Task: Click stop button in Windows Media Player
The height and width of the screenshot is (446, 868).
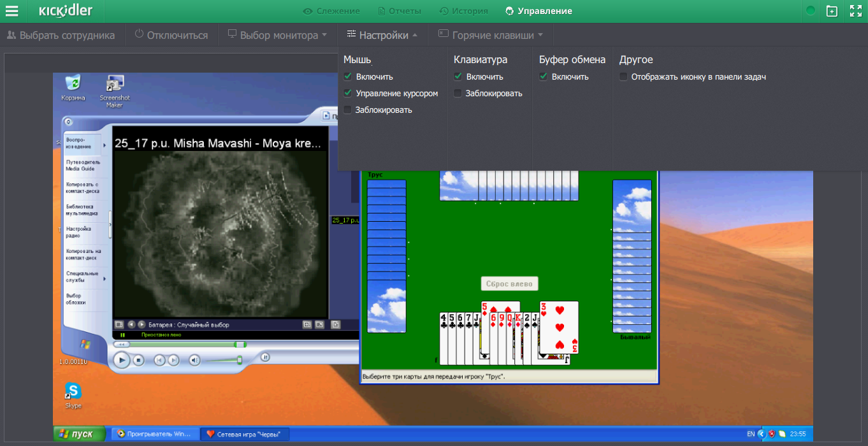Action: 138,361
